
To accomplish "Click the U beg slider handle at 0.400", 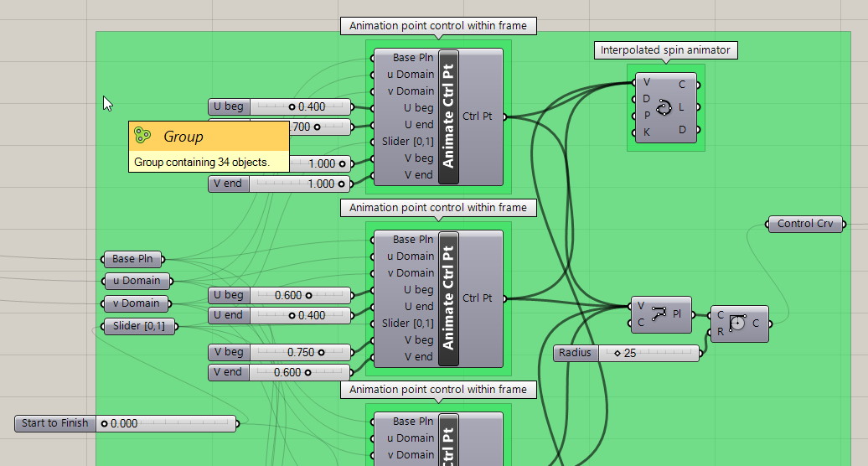I will point(292,106).
